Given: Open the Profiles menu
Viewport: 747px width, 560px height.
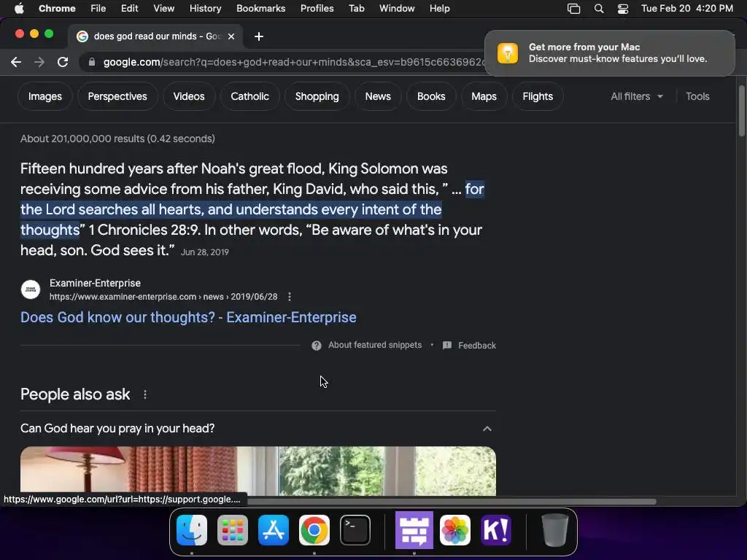Looking at the screenshot, I should tap(317, 9).
